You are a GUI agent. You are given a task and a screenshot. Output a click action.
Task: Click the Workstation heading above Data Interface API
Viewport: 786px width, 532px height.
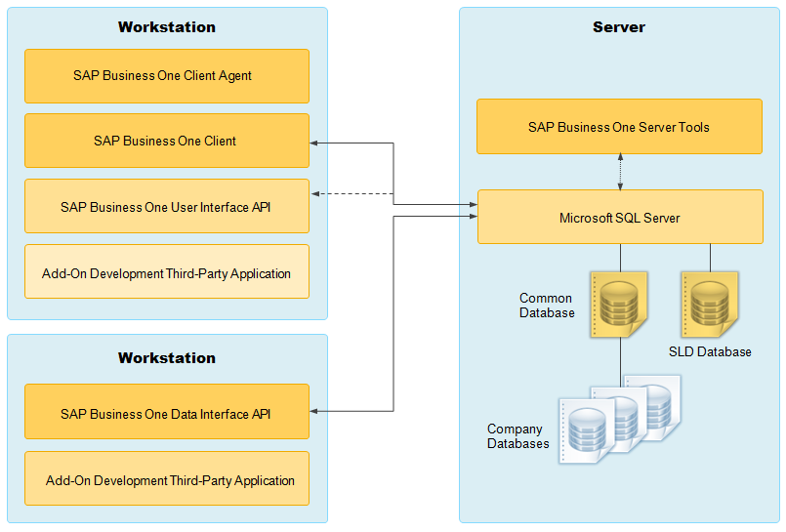tap(167, 358)
